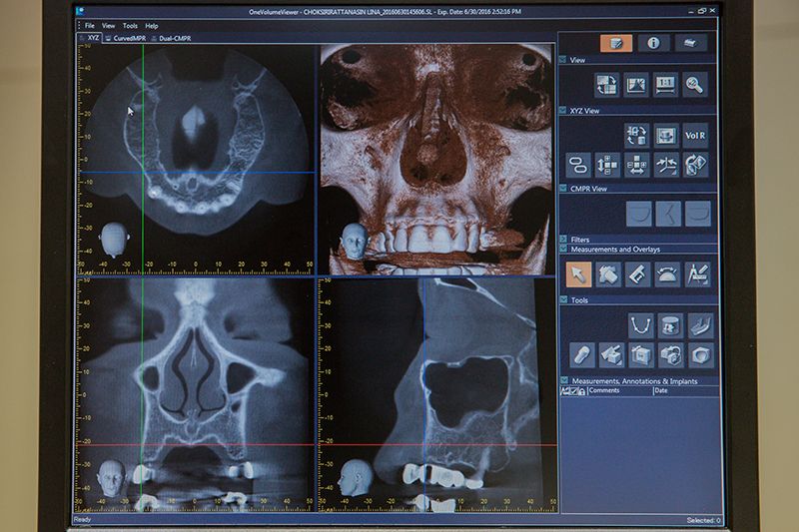Click the rotate volume icon in XYZ View

point(695,165)
